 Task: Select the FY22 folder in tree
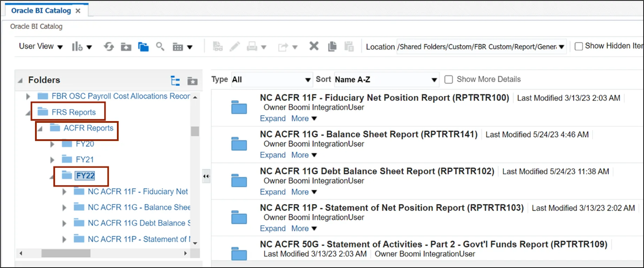[x=85, y=176]
